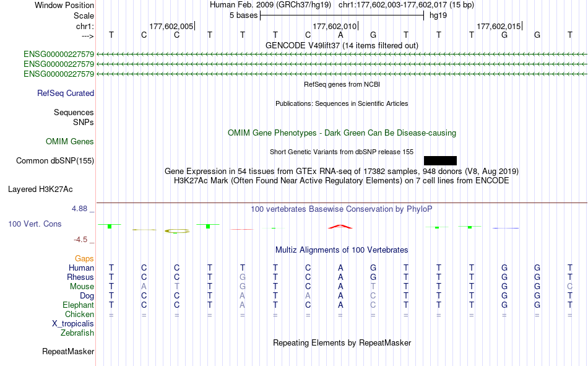
Task: Select the Dog alignment row label
Action: (87, 296)
